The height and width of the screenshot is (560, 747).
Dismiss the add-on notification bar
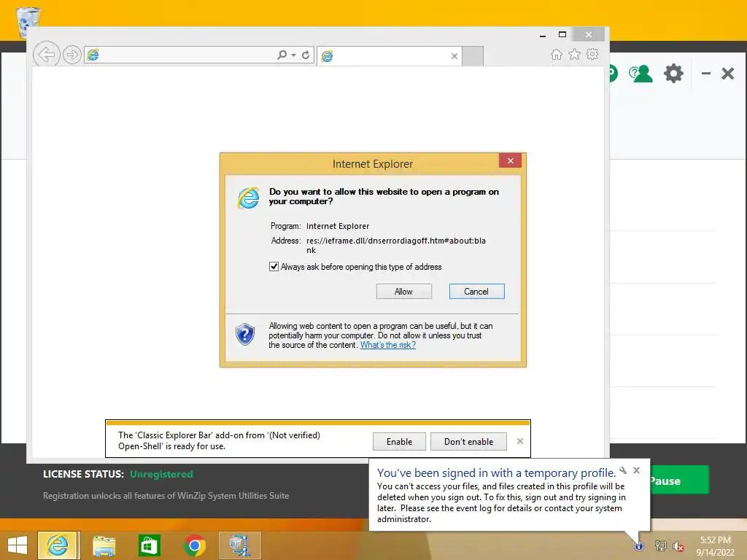pos(519,441)
